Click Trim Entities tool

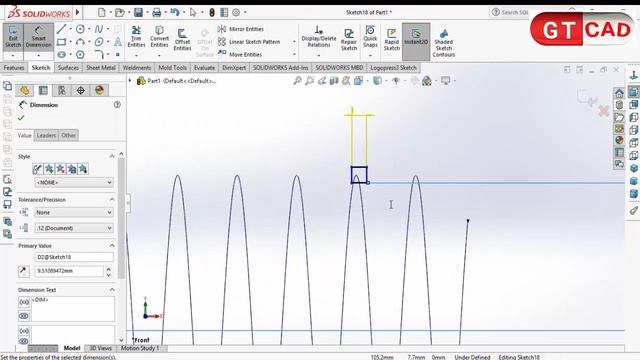(136, 37)
